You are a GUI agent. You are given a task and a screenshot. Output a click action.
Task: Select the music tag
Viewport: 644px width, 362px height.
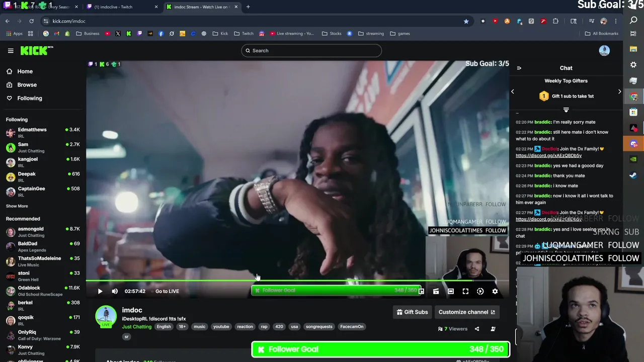(x=200, y=327)
